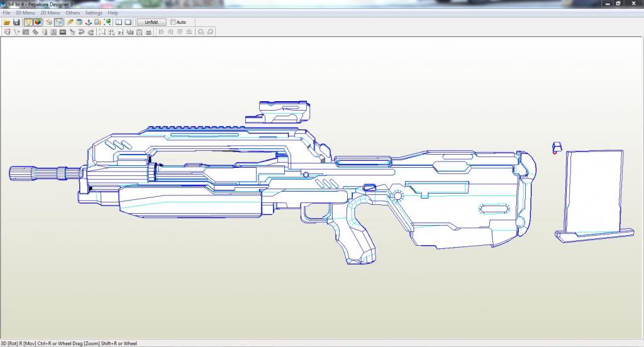Close the Pepakura Designer window
Screen dimensions: 644x347
click(633, 4)
